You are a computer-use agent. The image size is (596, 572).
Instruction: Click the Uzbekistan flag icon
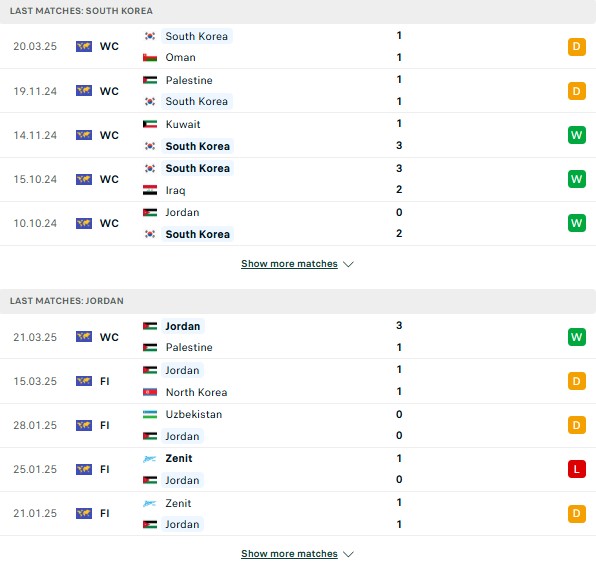[150, 414]
